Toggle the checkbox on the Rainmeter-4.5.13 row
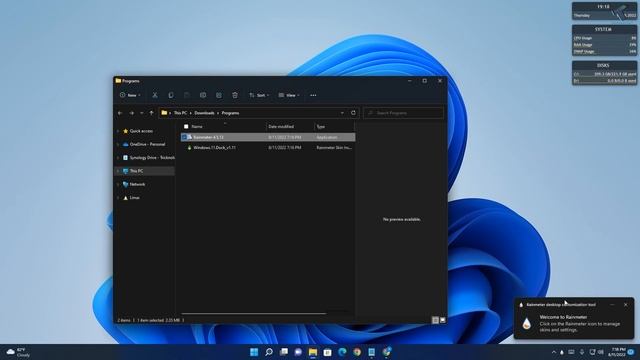The image size is (640, 360). point(184,137)
